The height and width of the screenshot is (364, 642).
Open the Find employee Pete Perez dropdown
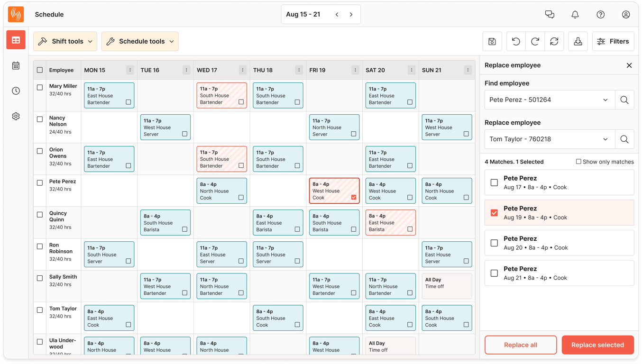[x=550, y=100]
